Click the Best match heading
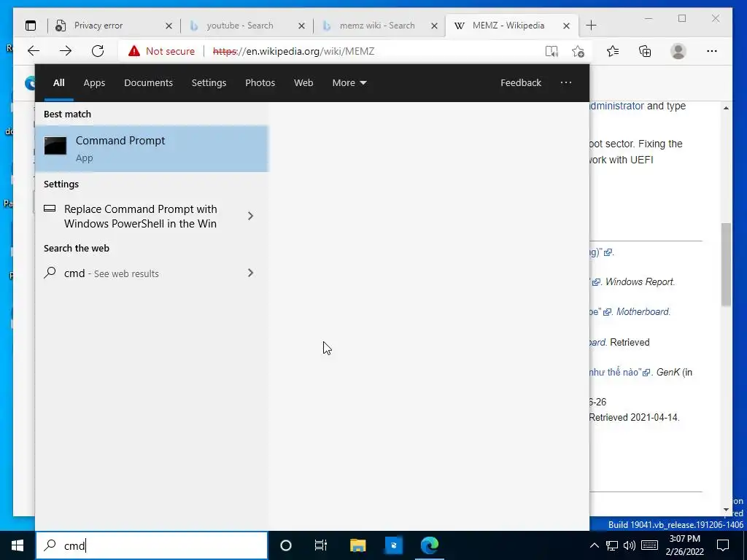Screen dimensions: 747x560 (67, 114)
